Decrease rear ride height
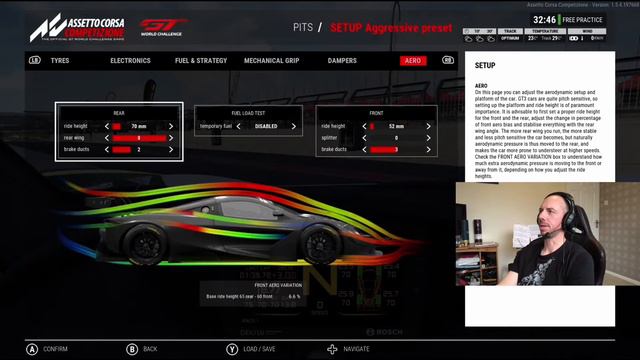Screen dimensions: 640x360 [107, 127]
